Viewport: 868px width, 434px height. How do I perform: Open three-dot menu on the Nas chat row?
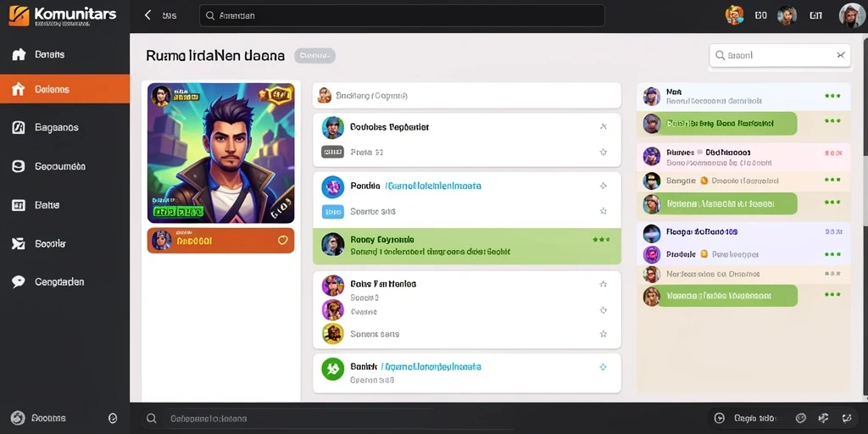pos(832,96)
